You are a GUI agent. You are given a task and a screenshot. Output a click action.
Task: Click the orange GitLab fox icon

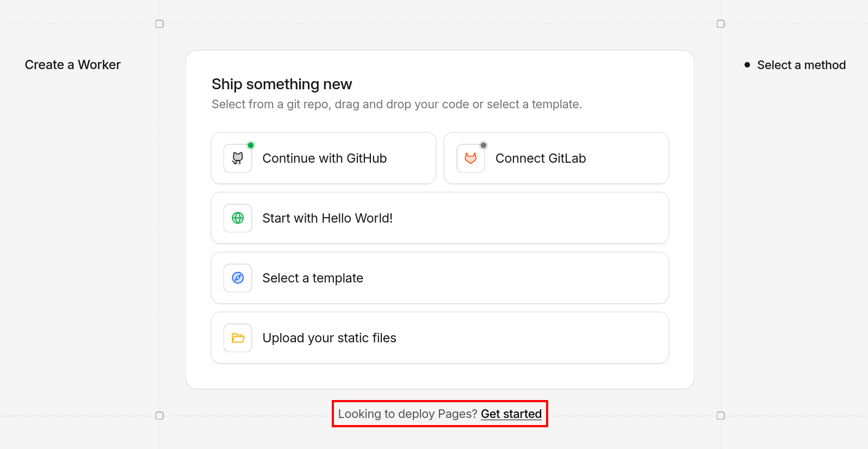(470, 158)
